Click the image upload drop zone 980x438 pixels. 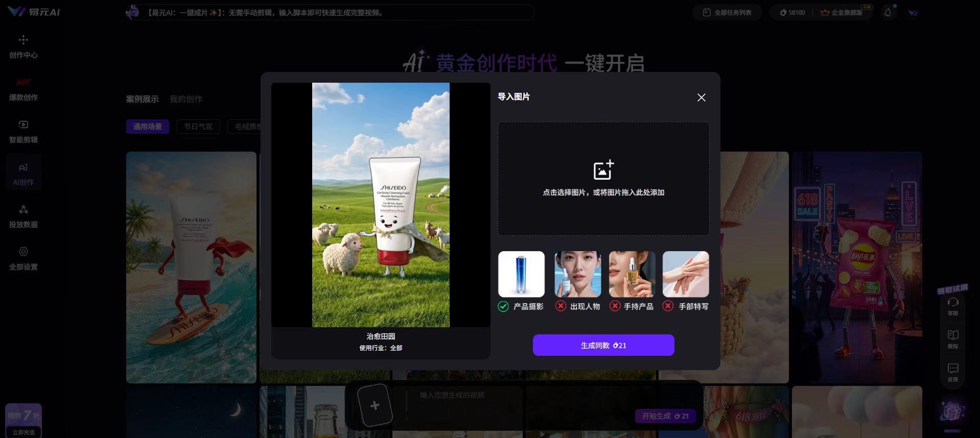[603, 179]
